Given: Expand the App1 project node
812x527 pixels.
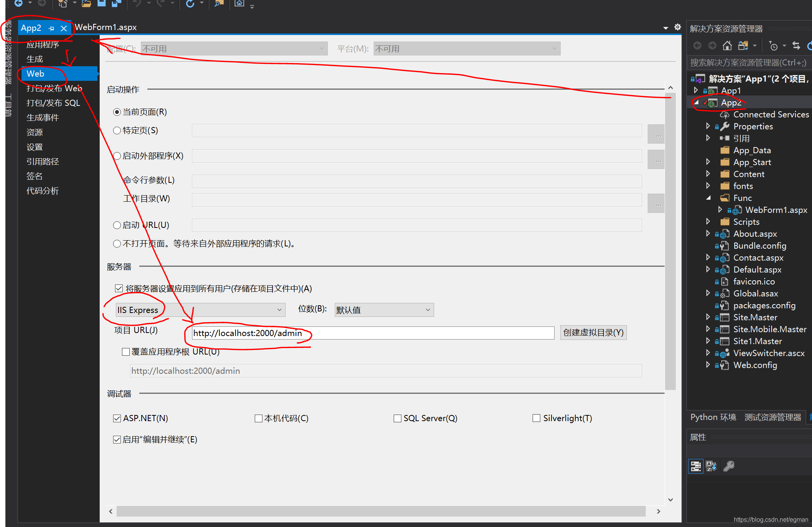Looking at the screenshot, I should pyautogui.click(x=696, y=90).
